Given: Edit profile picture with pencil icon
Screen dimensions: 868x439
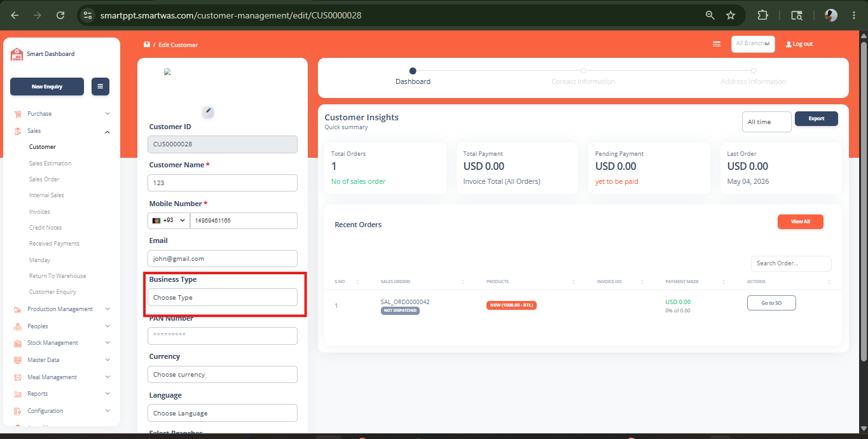Looking at the screenshot, I should pyautogui.click(x=208, y=111).
